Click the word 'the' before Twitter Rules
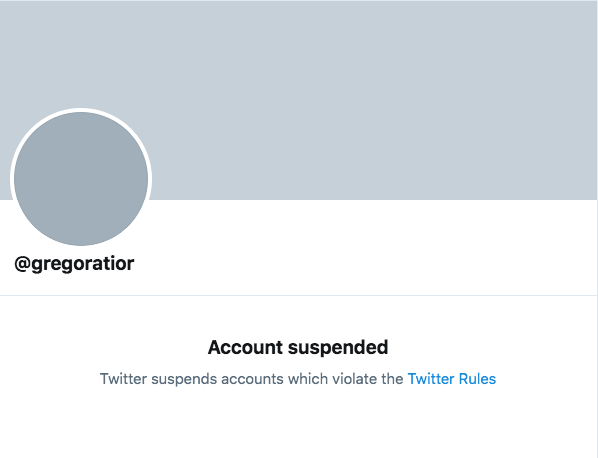 tap(391, 379)
